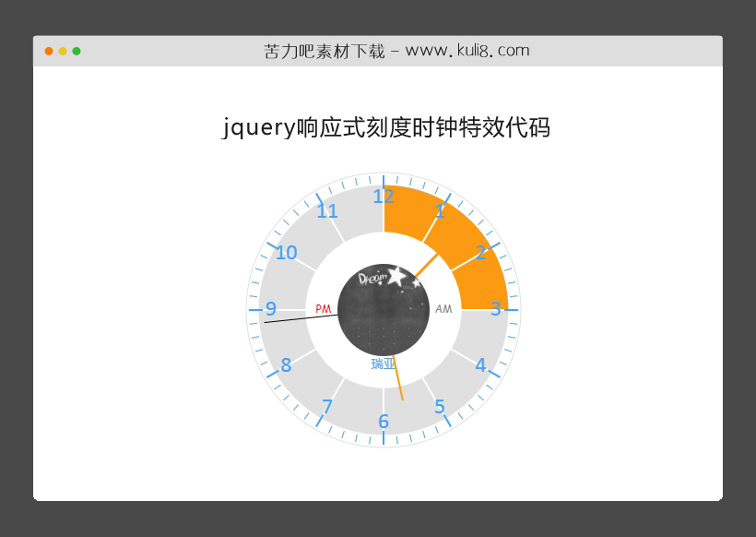
Task: Click the 瑞亚 label below the clock center
Action: click(x=382, y=365)
